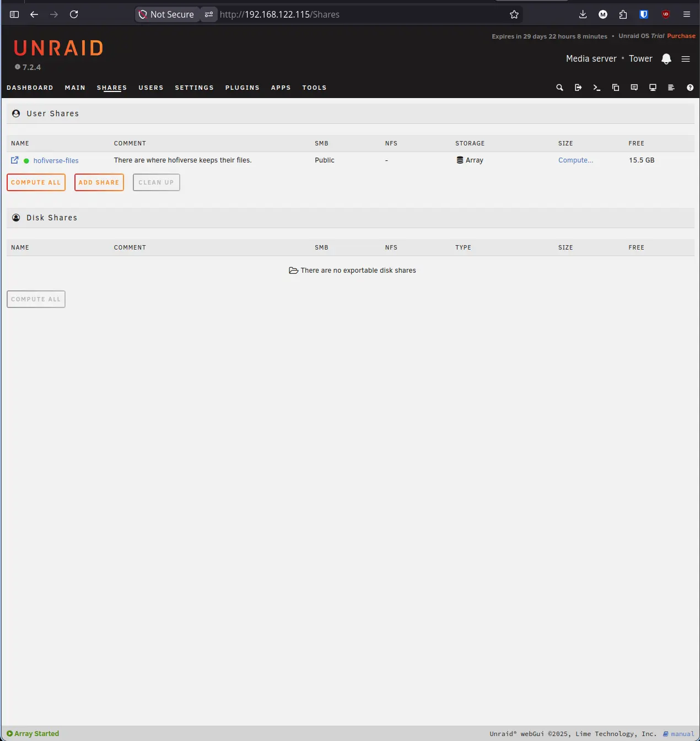Click the green status dot for hofiverse-files
Viewport: 700px width, 741px height.
pos(26,161)
